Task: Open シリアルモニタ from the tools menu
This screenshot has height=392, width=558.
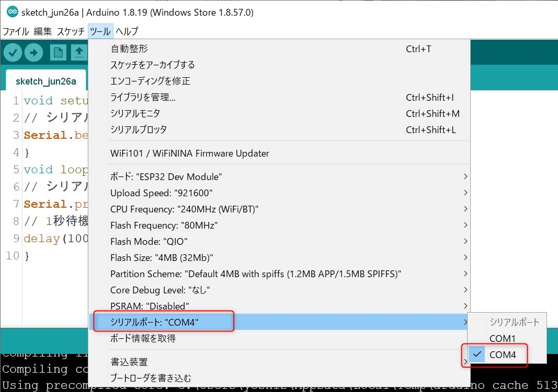Action: [135, 113]
